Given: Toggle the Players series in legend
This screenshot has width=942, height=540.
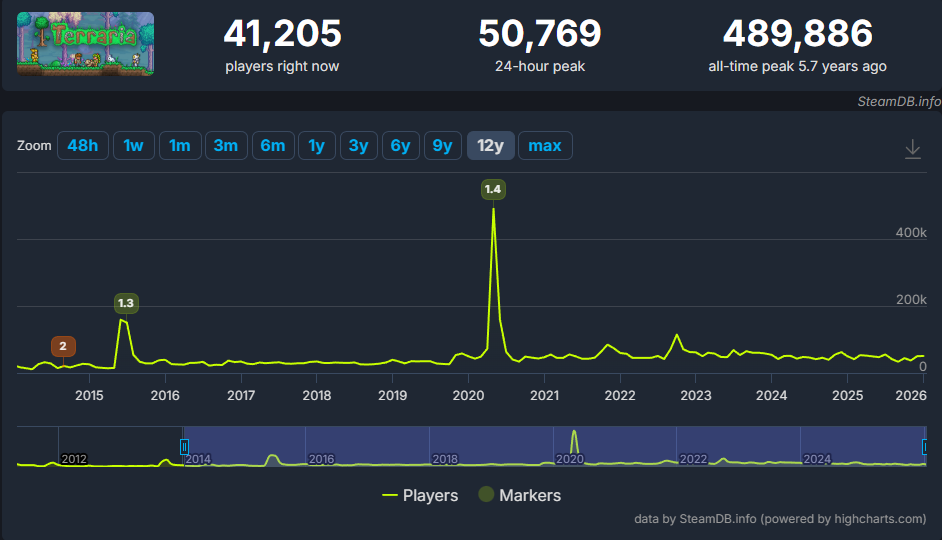Looking at the screenshot, I should click(420, 495).
